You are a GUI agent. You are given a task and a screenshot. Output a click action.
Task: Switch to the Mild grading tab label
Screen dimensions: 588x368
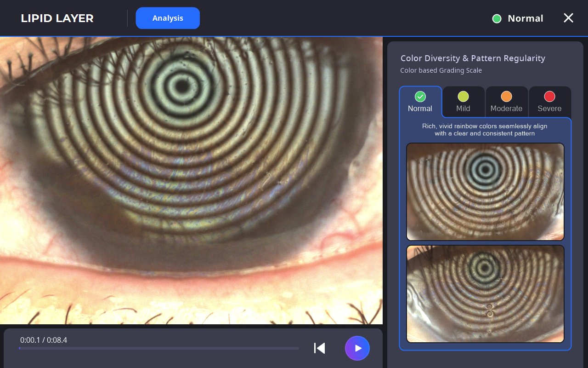click(463, 109)
